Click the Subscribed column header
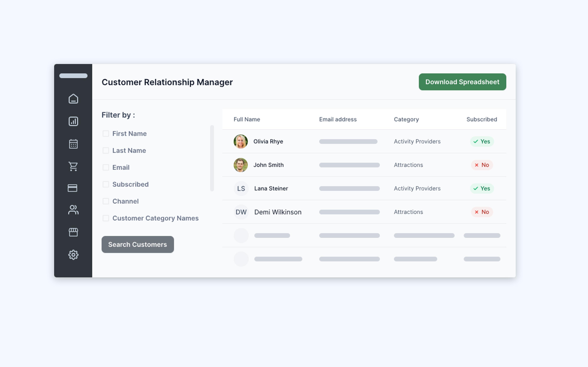This screenshot has width=588, height=367. (482, 119)
